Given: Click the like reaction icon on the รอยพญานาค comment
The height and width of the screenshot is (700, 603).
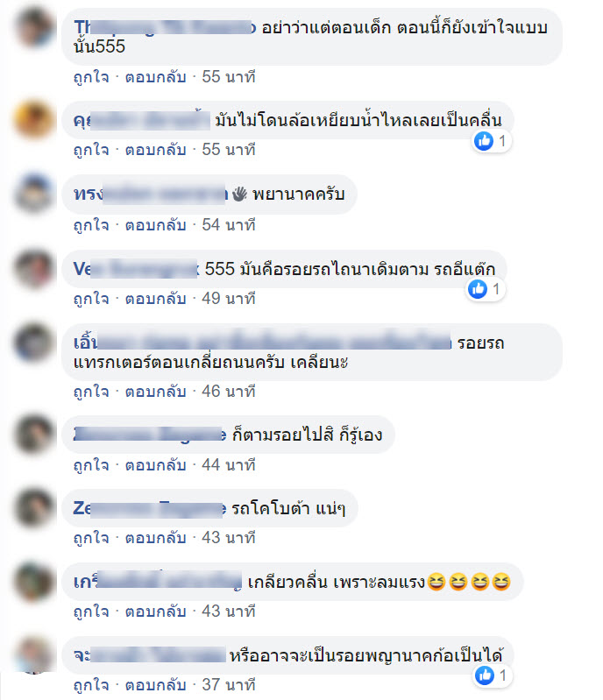Looking at the screenshot, I should [x=485, y=675].
